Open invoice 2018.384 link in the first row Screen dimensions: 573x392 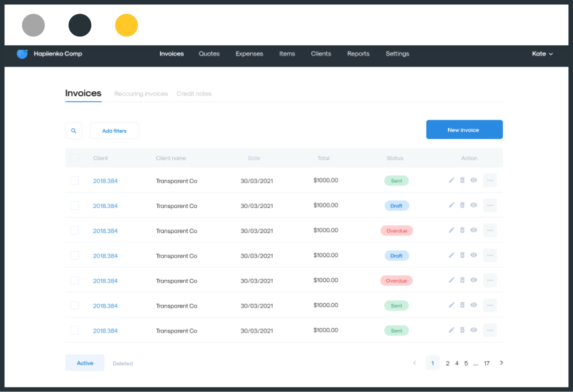pos(105,181)
